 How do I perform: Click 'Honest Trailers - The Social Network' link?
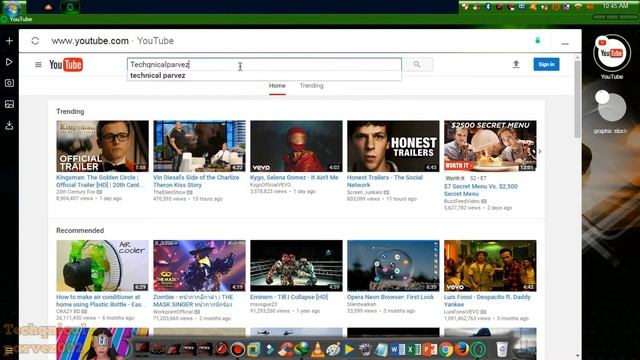pyautogui.click(x=385, y=181)
